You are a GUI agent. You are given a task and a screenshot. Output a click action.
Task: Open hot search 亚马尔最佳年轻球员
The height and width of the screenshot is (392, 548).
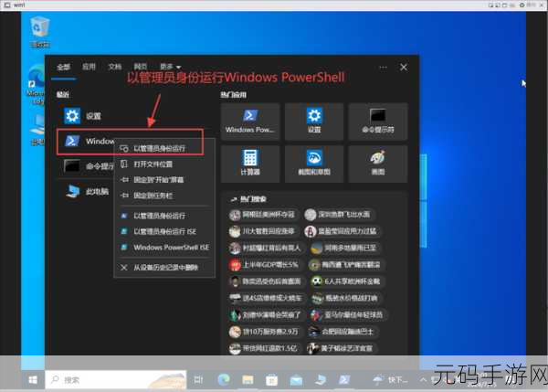click(347, 314)
